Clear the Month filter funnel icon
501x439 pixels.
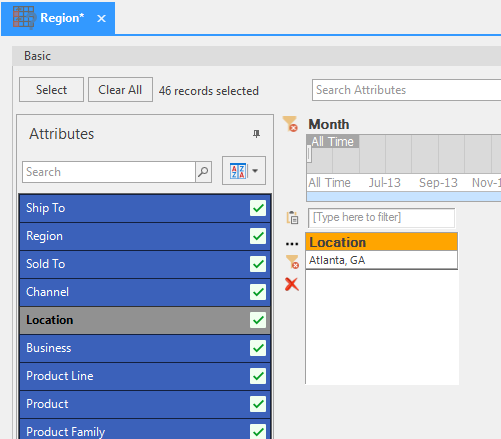point(290,124)
